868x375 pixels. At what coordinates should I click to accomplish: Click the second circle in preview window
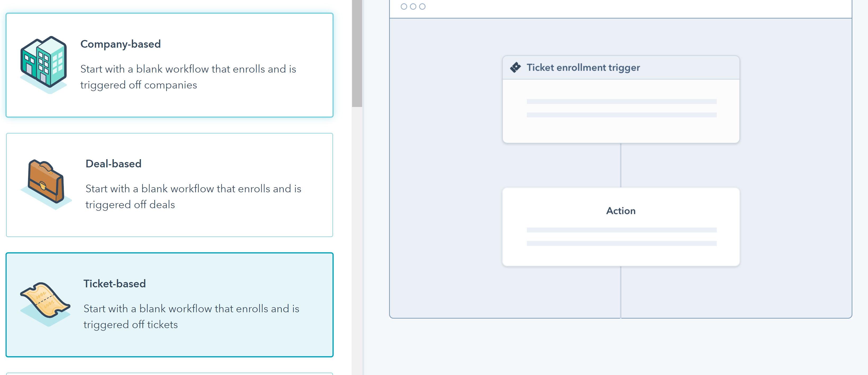(x=413, y=6)
